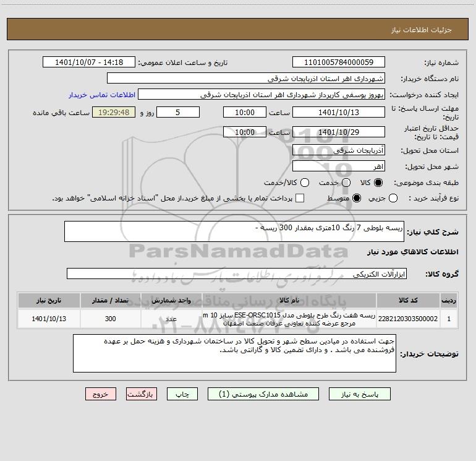
Task: Click the remaining days field showing 5
Action: point(178,112)
